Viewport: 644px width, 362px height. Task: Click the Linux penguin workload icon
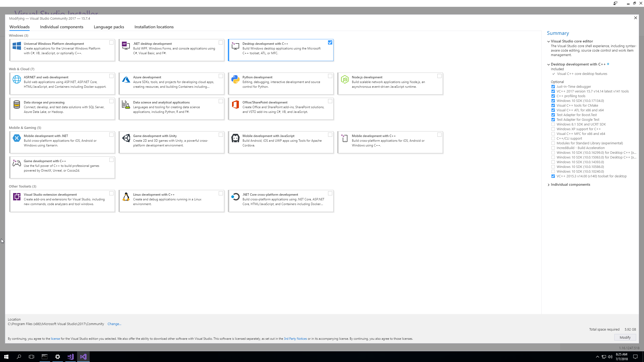[x=126, y=197]
